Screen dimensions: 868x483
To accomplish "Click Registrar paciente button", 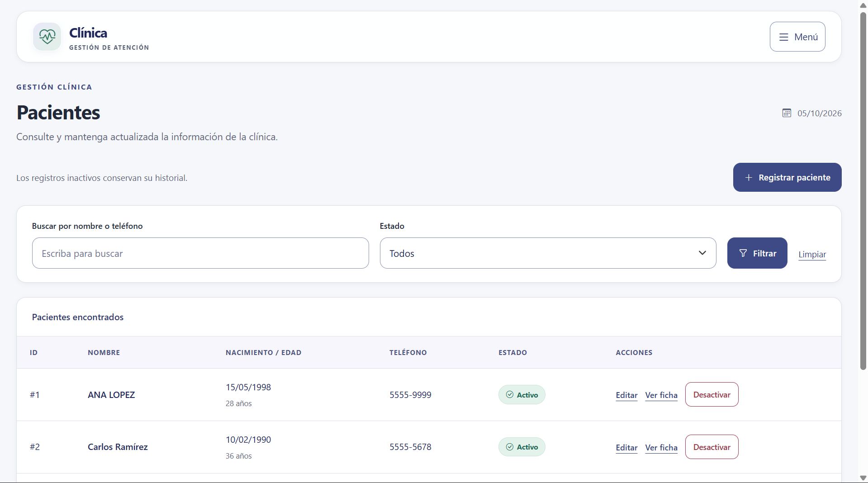I will pyautogui.click(x=787, y=177).
